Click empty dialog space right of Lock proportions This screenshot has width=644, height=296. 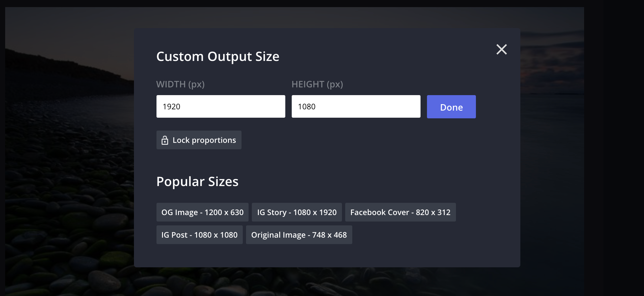(354, 140)
